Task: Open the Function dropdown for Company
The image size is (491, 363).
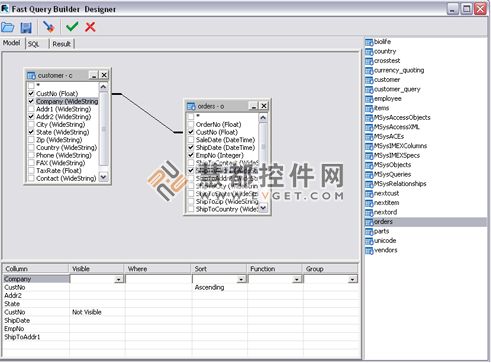Action: click(x=297, y=279)
